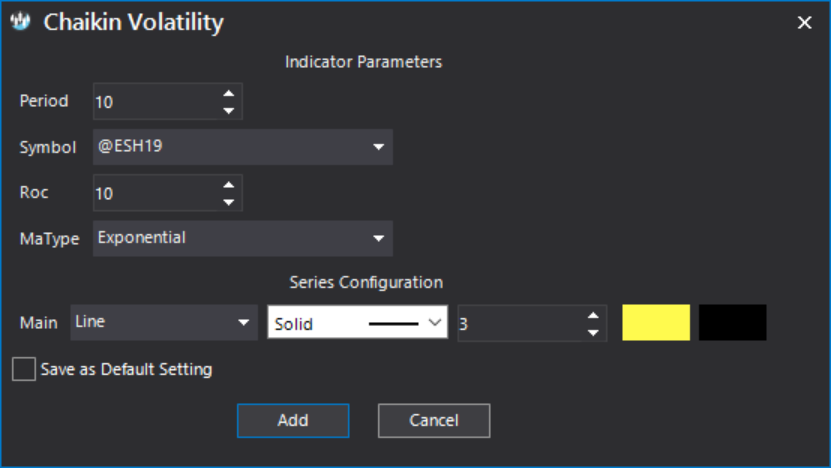831x468 pixels.
Task: Click the Add button
Action: (x=293, y=421)
